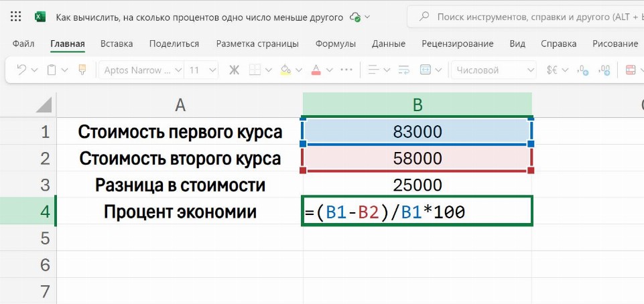Expand the font size 11 dropdown

coord(202,70)
